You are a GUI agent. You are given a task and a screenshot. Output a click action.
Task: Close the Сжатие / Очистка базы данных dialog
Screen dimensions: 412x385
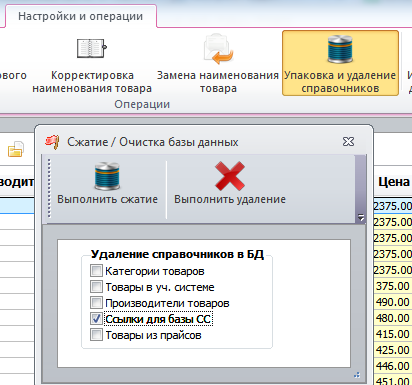(348, 142)
